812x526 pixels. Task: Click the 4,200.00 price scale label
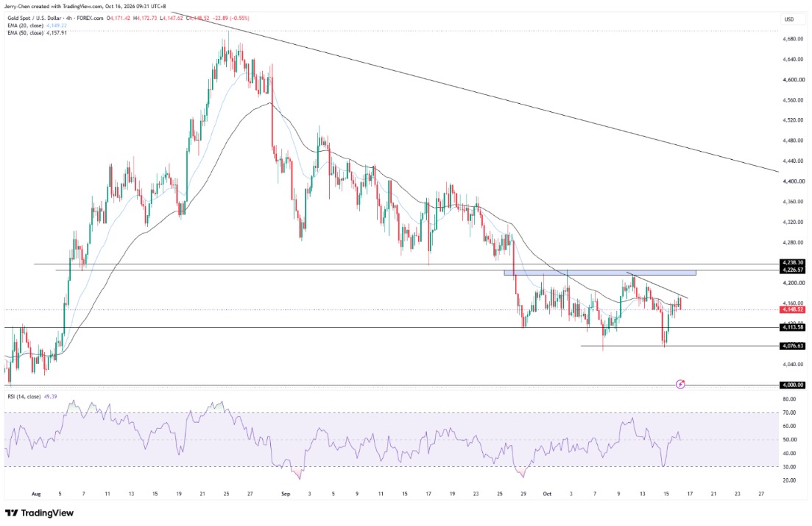click(794, 283)
